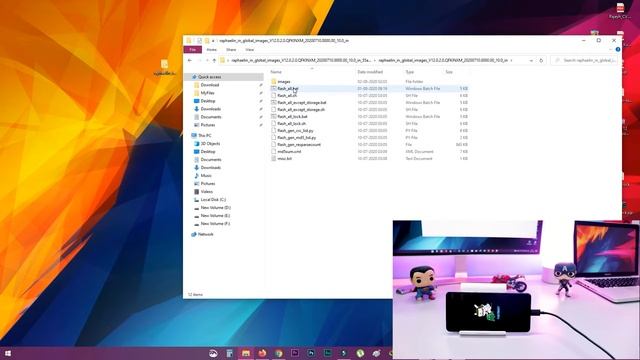Screen dimensions: 640x360
Task: Open New Volume (E:)
Action: (215, 216)
